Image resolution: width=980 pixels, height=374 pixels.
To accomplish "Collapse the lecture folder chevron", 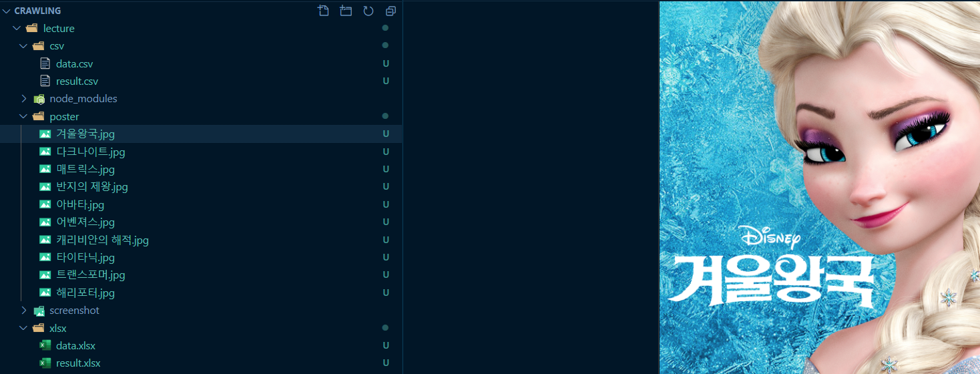I will (x=16, y=28).
